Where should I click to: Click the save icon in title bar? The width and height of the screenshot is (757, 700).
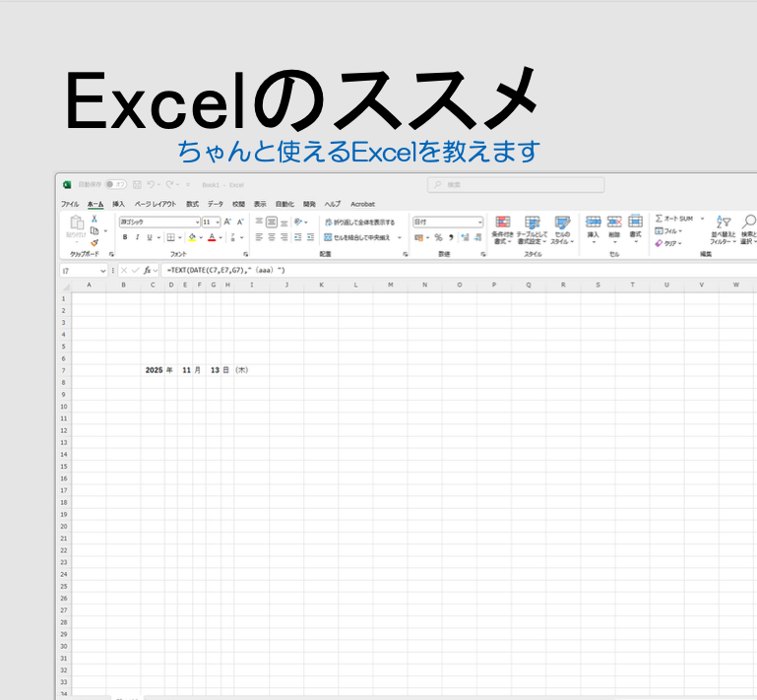point(137,184)
